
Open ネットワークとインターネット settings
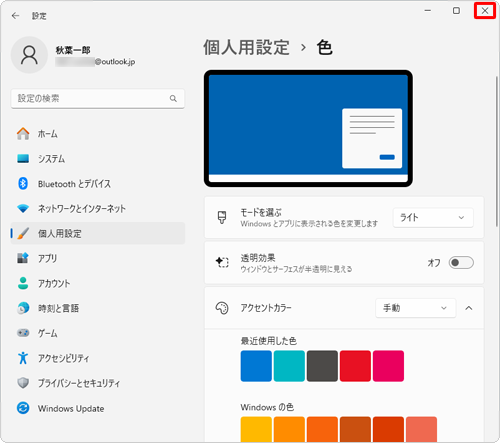pyautogui.click(x=98, y=209)
